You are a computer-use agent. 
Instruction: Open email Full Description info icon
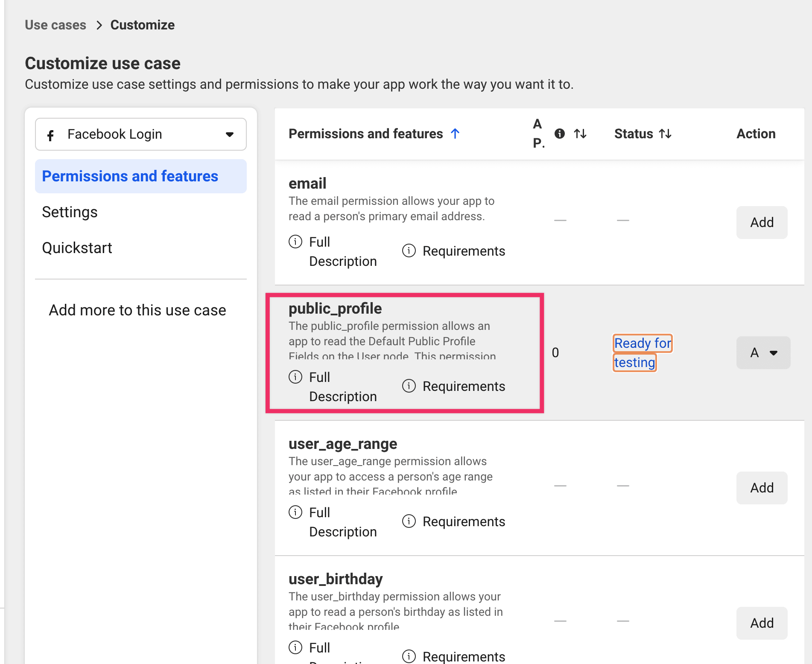pyautogui.click(x=295, y=242)
